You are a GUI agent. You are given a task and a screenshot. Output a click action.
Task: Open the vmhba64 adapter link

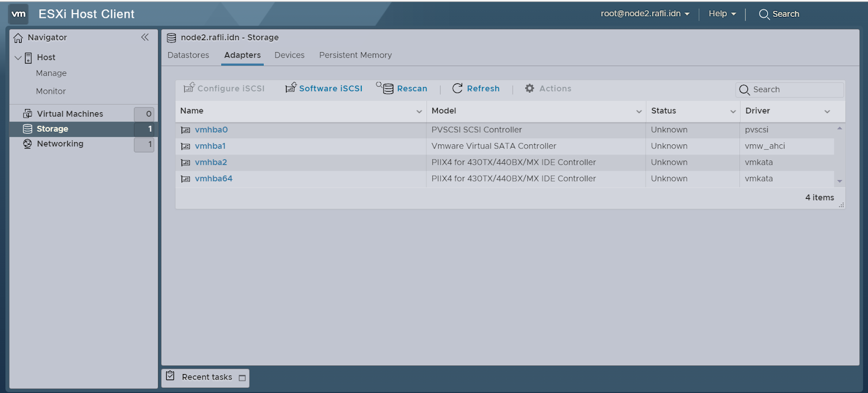213,178
